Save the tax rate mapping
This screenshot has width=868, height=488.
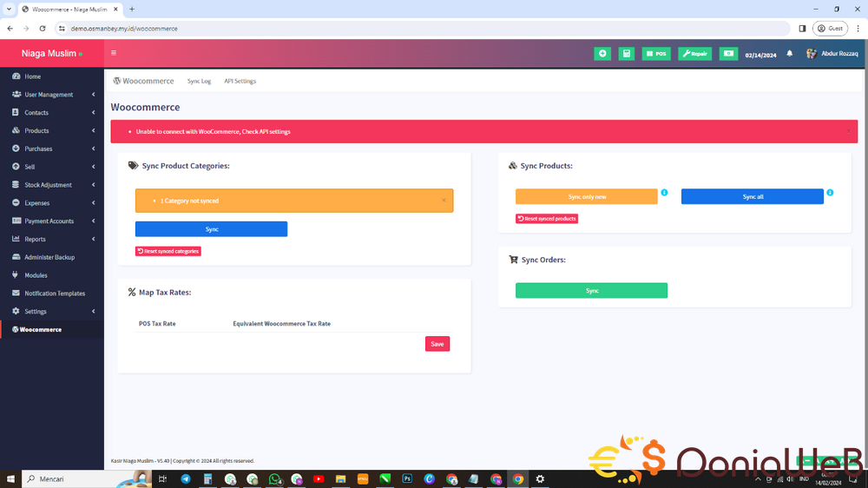click(437, 344)
